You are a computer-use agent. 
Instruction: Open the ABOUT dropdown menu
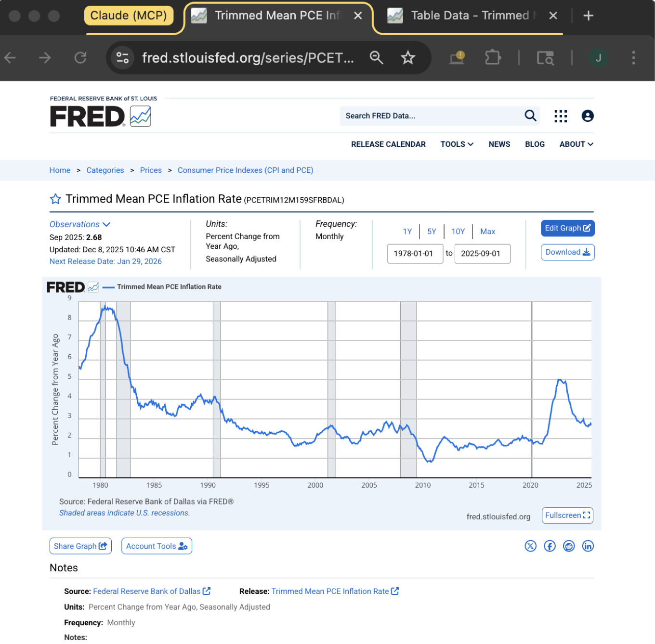point(576,144)
